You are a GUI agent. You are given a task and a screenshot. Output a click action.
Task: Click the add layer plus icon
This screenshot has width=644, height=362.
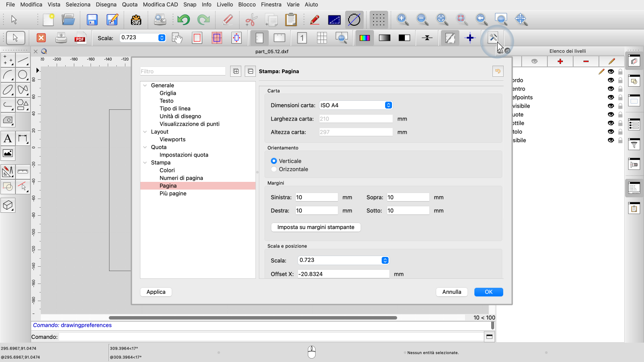[x=560, y=61]
